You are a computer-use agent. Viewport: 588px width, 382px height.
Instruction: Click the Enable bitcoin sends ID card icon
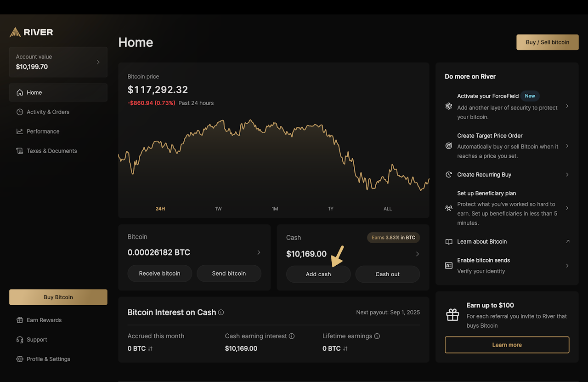pyautogui.click(x=449, y=266)
